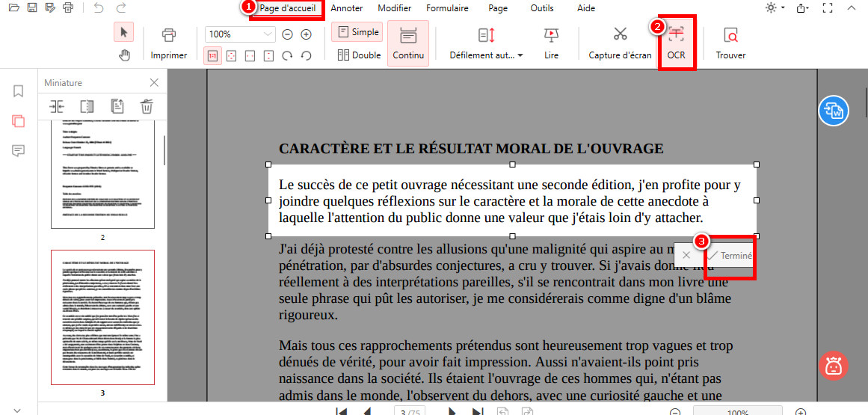This screenshot has height=415, width=868.
Task: Choose fit height view icon
Action: coord(268,56)
